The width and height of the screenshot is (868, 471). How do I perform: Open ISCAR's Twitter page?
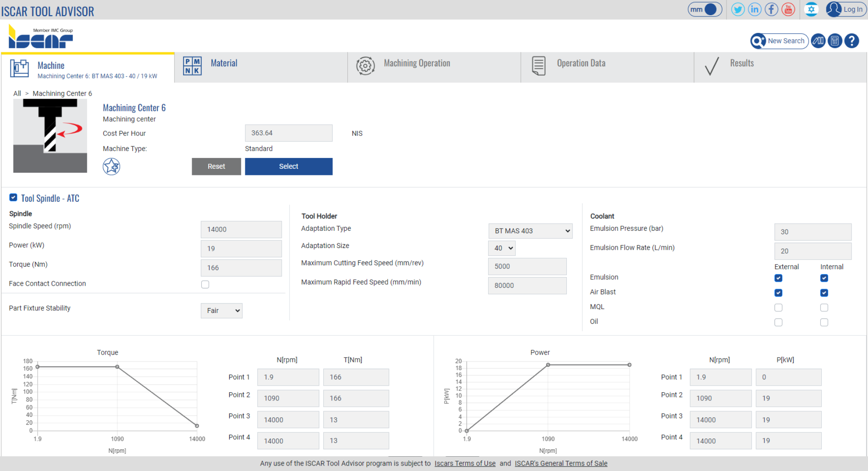coord(738,10)
